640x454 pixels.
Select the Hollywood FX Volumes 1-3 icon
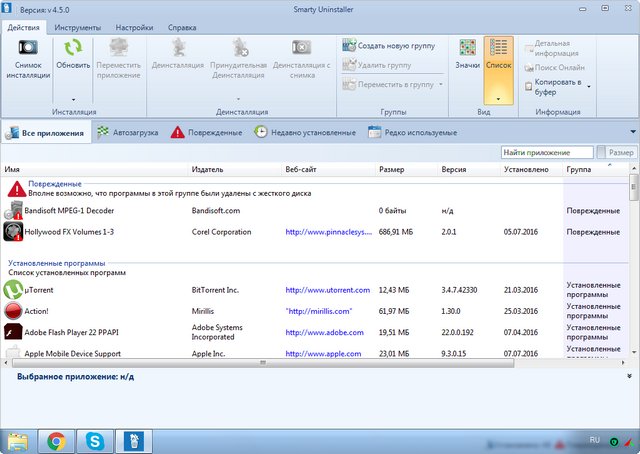coord(14,231)
